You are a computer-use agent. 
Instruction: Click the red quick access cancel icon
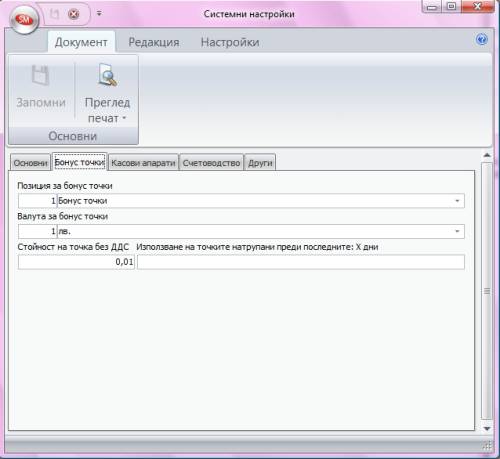click(x=74, y=14)
